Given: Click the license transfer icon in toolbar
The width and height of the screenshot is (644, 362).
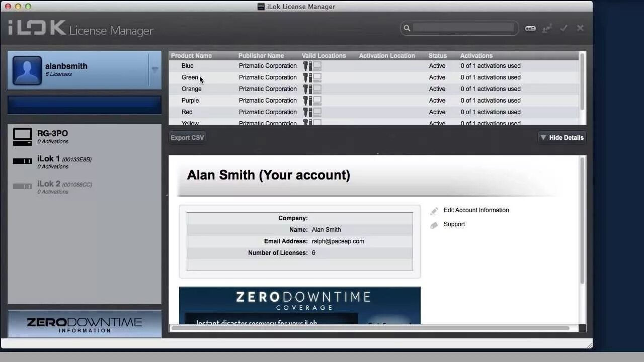Looking at the screenshot, I should pyautogui.click(x=547, y=29).
